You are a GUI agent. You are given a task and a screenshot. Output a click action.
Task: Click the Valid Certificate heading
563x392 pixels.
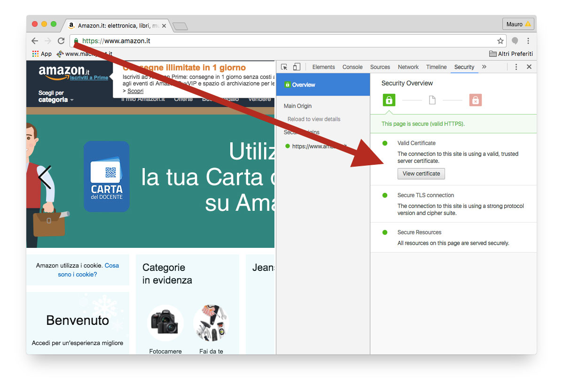(416, 143)
